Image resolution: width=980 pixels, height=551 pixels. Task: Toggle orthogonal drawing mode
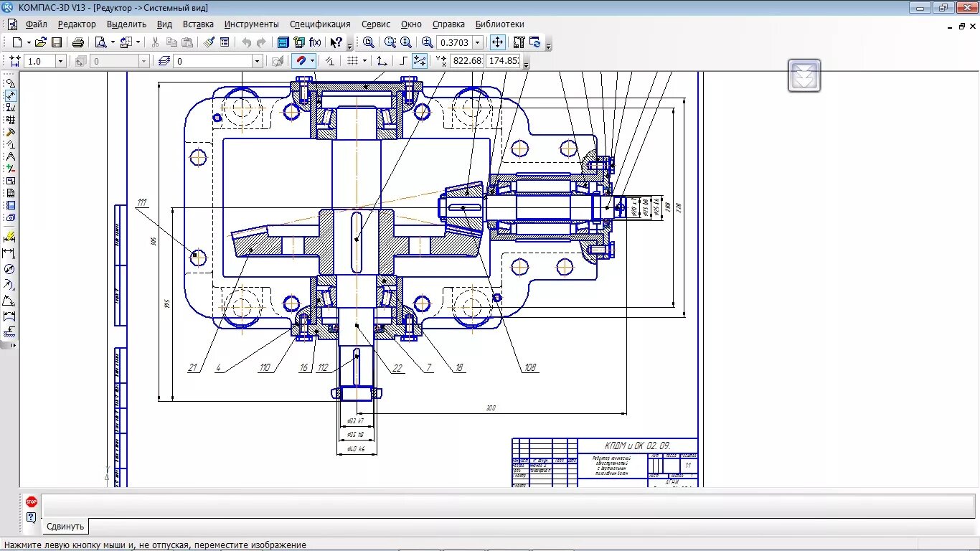tap(404, 61)
